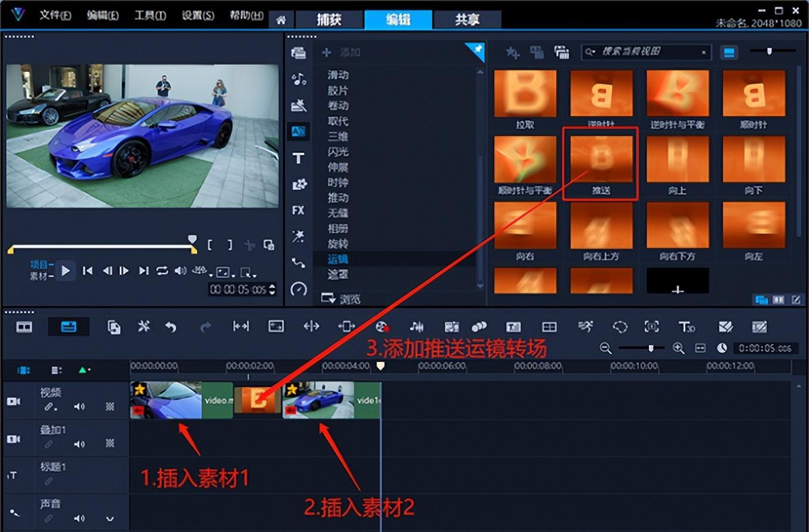Adjust the thumbnail size slider

tap(769, 52)
